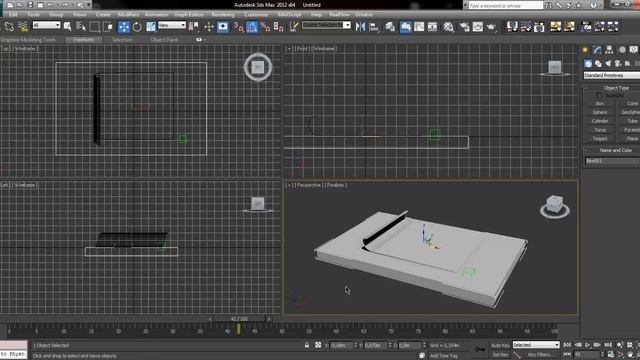The width and height of the screenshot is (640, 360).
Task: Click the Sphere primitive button
Action: [x=600, y=112]
